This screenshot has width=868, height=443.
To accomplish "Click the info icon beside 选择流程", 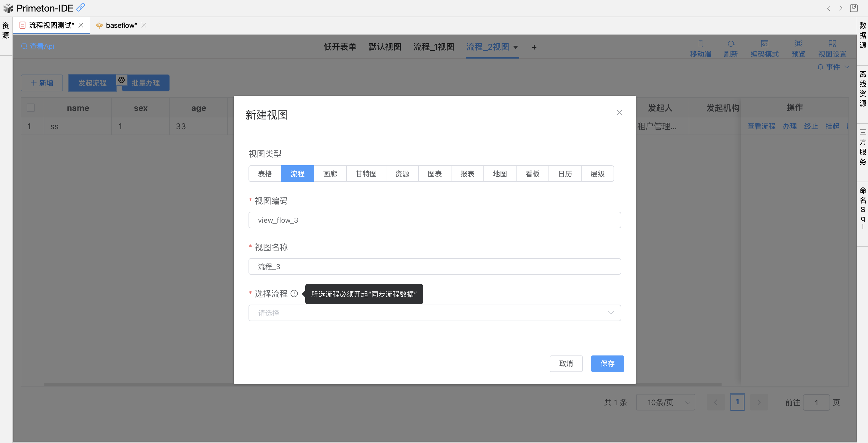I will (x=294, y=293).
